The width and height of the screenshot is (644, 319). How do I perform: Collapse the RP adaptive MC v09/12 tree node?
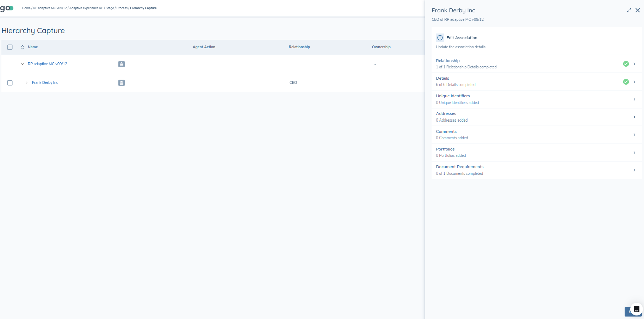click(x=23, y=64)
